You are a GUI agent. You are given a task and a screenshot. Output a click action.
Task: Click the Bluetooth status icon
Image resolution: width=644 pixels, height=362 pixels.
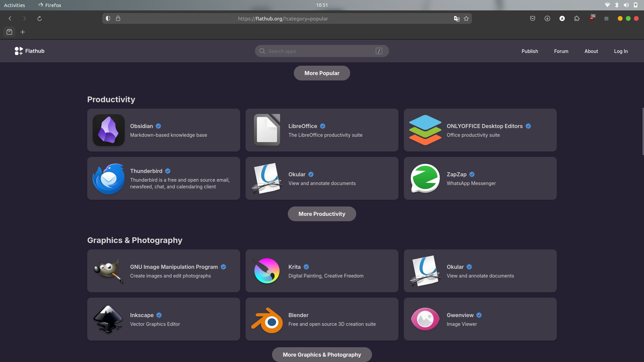click(617, 5)
